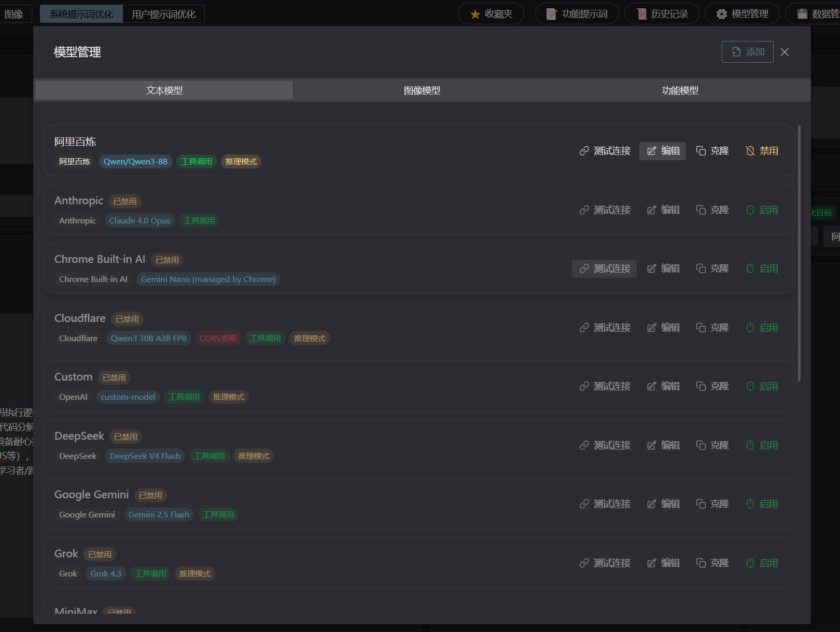Test connection for DeepSeek model

pos(605,445)
